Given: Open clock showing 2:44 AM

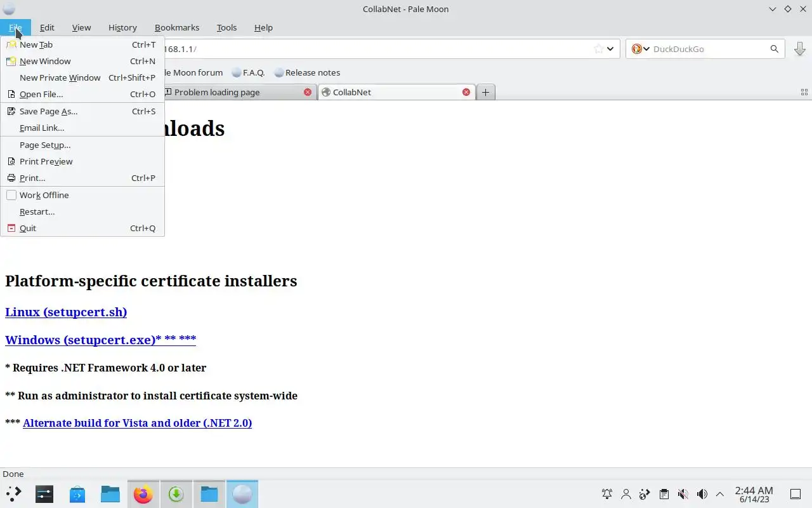Looking at the screenshot, I should tap(754, 494).
